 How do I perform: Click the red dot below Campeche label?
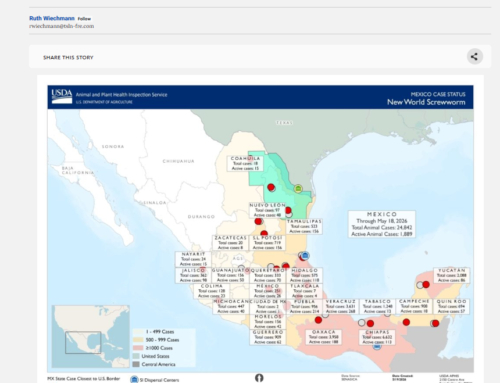[x=406, y=322]
